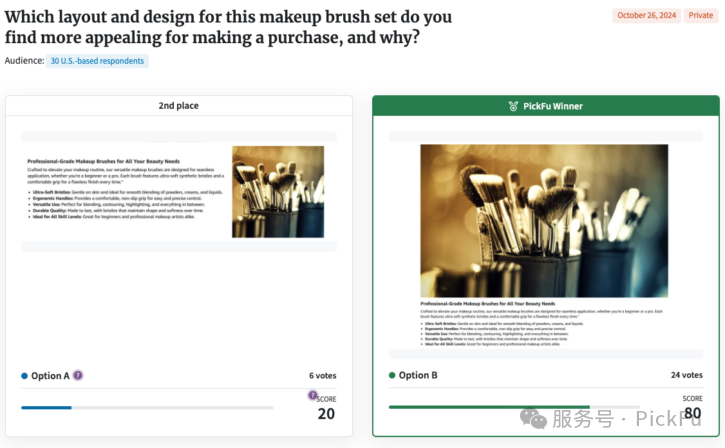Click the October 26, 2024 date badge
The height and width of the screenshot is (448, 725).
click(647, 15)
